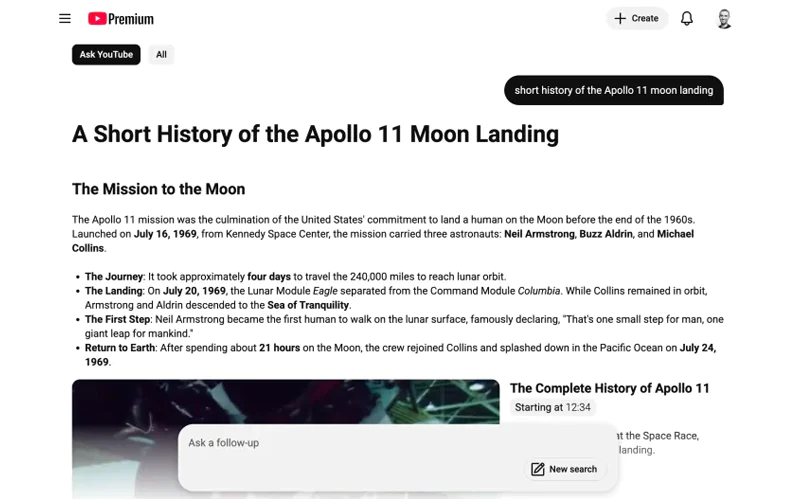Click the New search button text

(573, 469)
